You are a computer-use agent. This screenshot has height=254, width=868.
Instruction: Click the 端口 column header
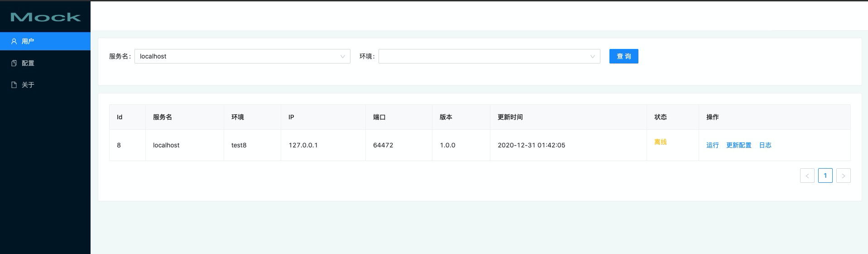[399, 117]
